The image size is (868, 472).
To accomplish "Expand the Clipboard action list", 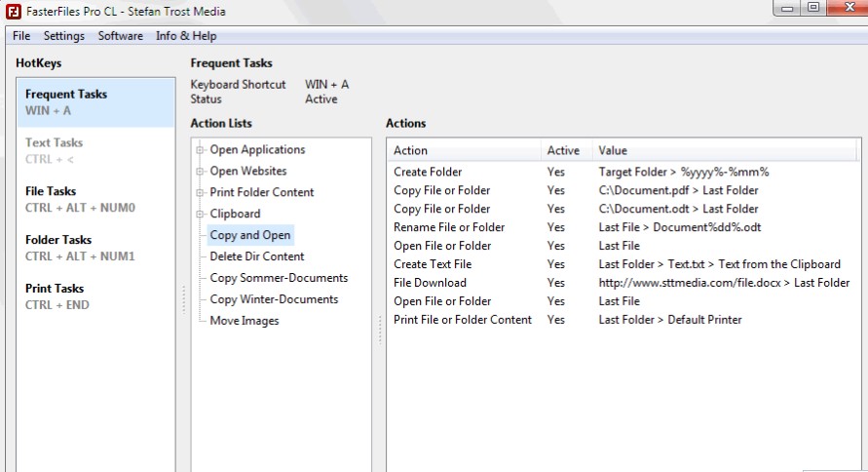I will pos(201,215).
